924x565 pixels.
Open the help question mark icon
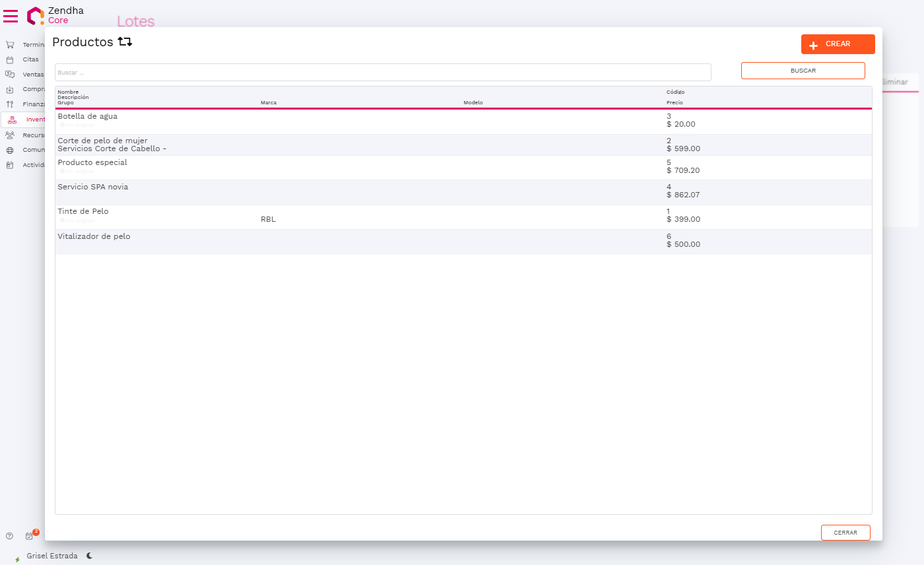tap(9, 536)
